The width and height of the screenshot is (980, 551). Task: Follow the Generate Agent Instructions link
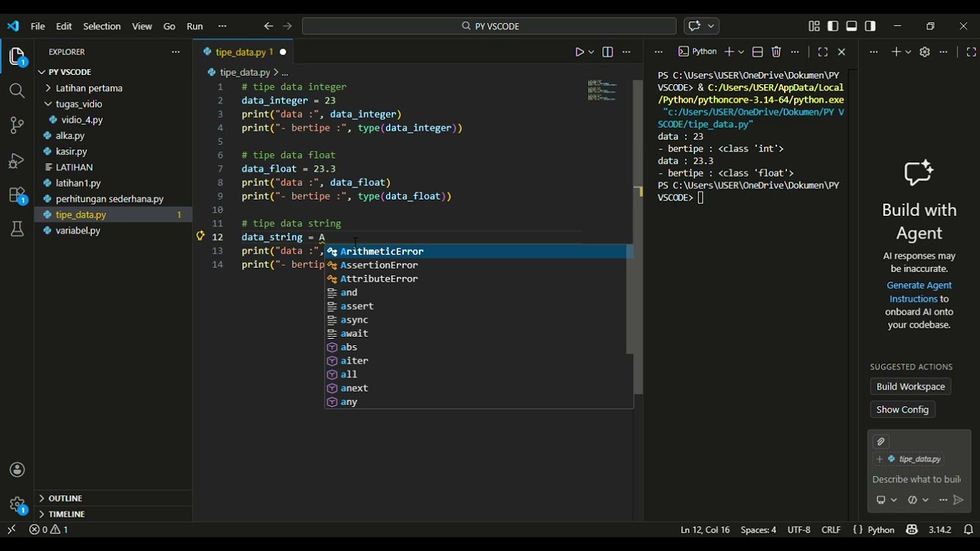click(918, 292)
